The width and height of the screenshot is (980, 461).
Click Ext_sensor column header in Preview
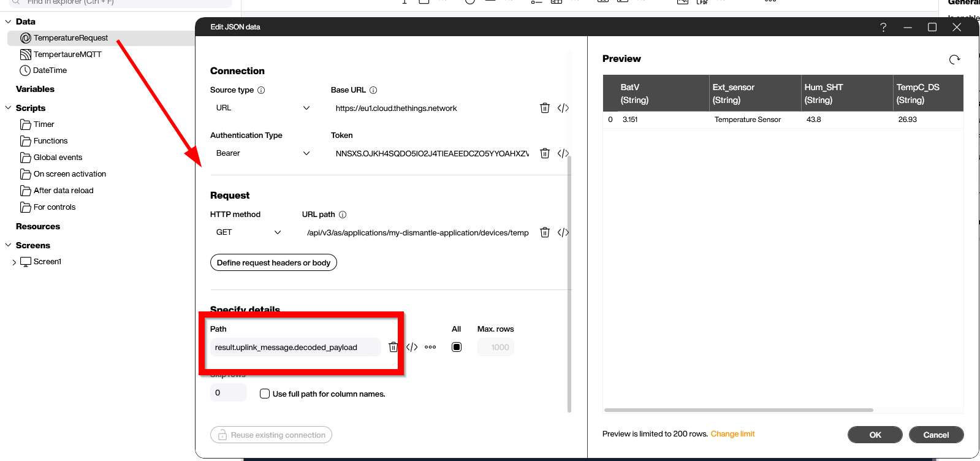(756, 93)
